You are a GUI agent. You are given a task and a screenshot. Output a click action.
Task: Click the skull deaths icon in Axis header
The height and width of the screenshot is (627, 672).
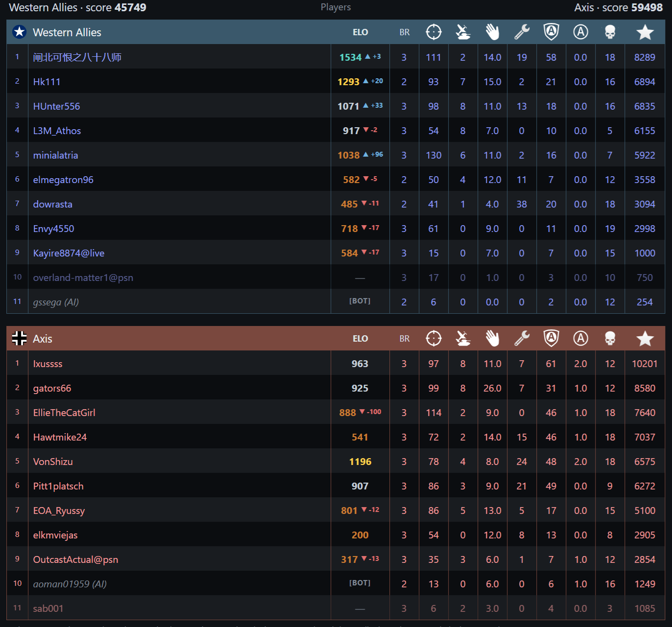610,339
